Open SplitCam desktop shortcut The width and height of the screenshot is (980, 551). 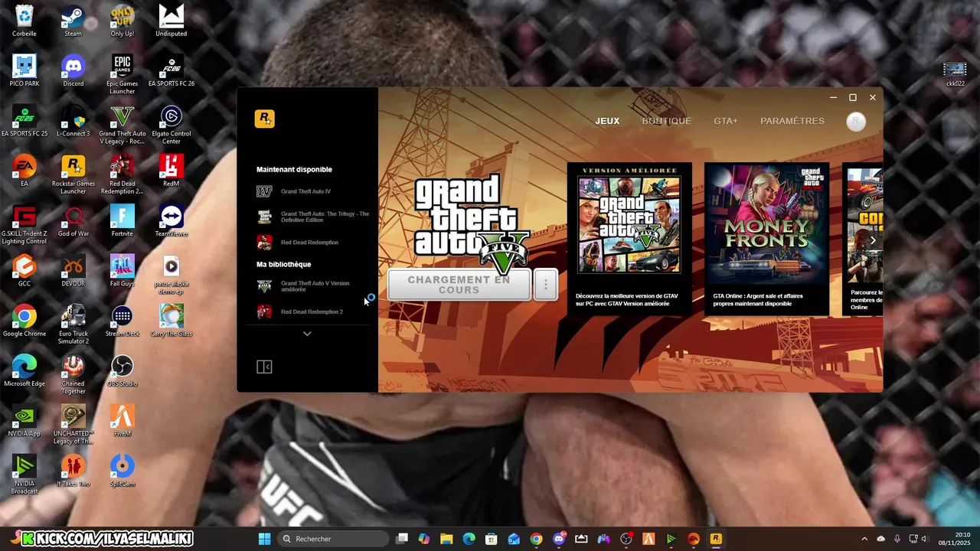coord(122,470)
